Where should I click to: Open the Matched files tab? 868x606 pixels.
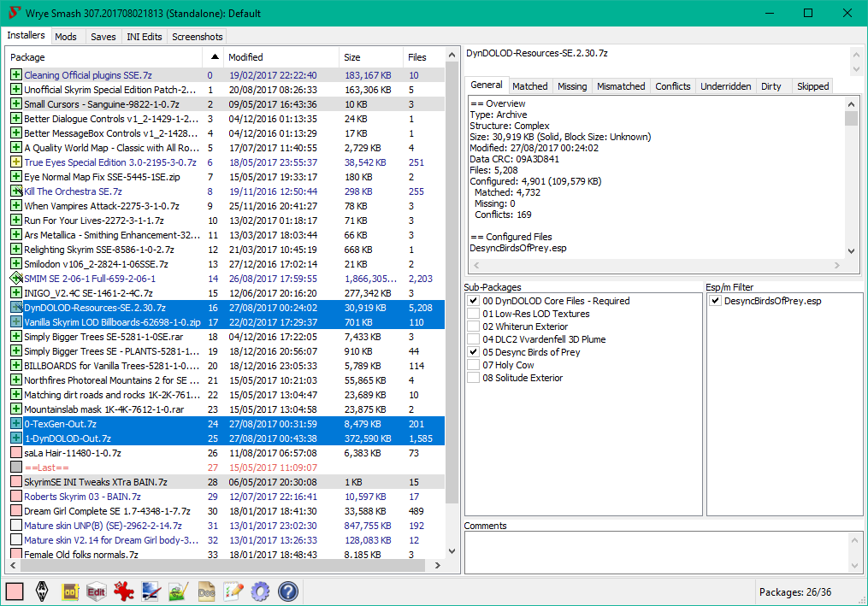[529, 86]
